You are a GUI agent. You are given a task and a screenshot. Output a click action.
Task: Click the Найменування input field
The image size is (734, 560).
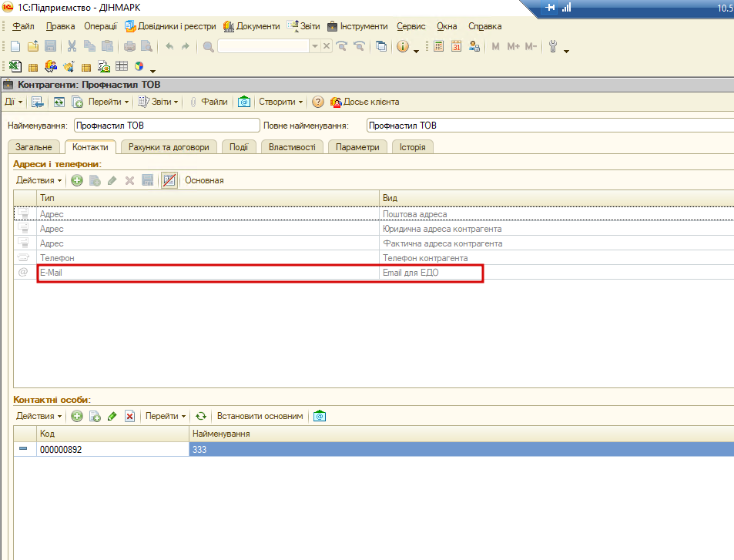tap(166, 126)
